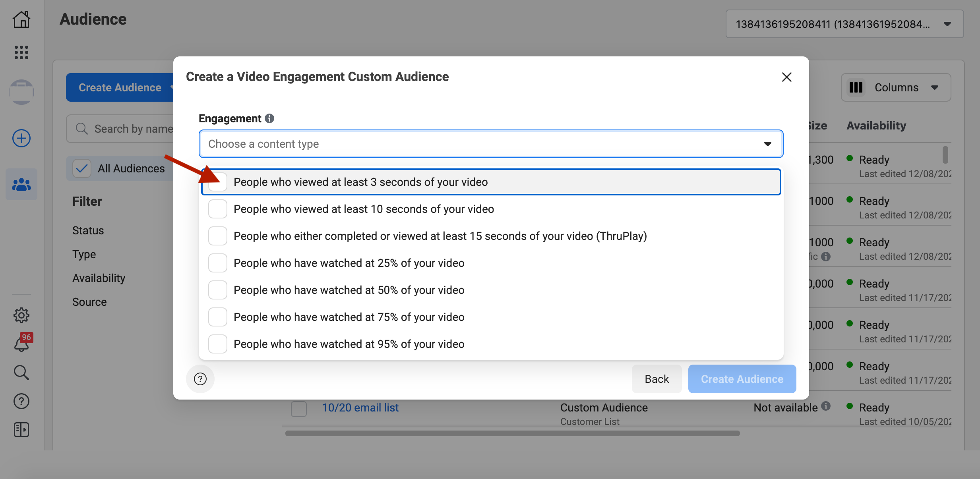Check the ThruPlay 15 seconds option

click(218, 236)
